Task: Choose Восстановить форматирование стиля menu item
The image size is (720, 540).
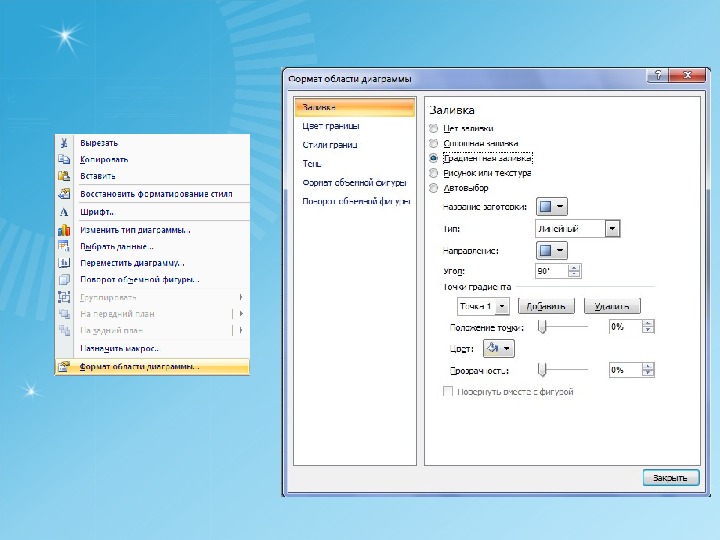Action: (152, 194)
